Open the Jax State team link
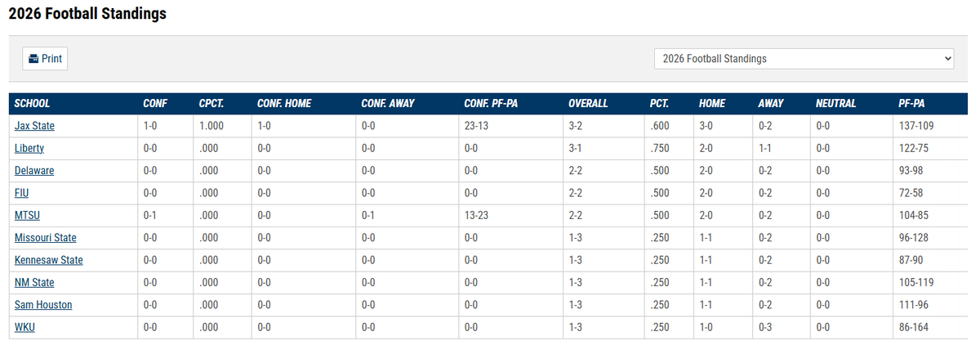980x354 pixels. [x=34, y=126]
